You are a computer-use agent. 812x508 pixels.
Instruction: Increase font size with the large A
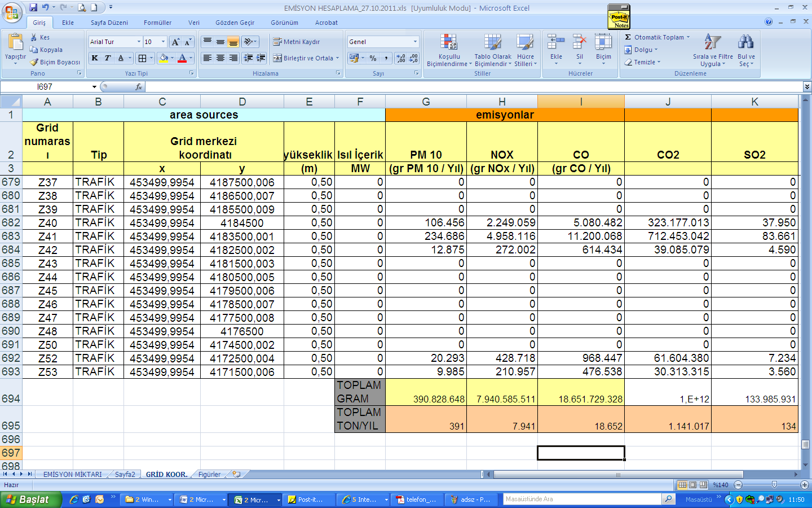click(175, 42)
